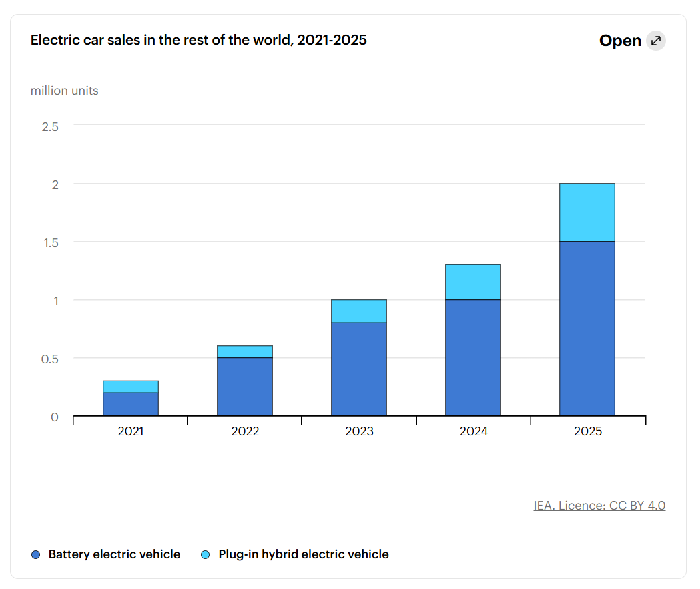Viewport: 700px width, 589px height.
Task: Click the Plug-in hybrid electric vehicle legend label
Action: coord(304,554)
